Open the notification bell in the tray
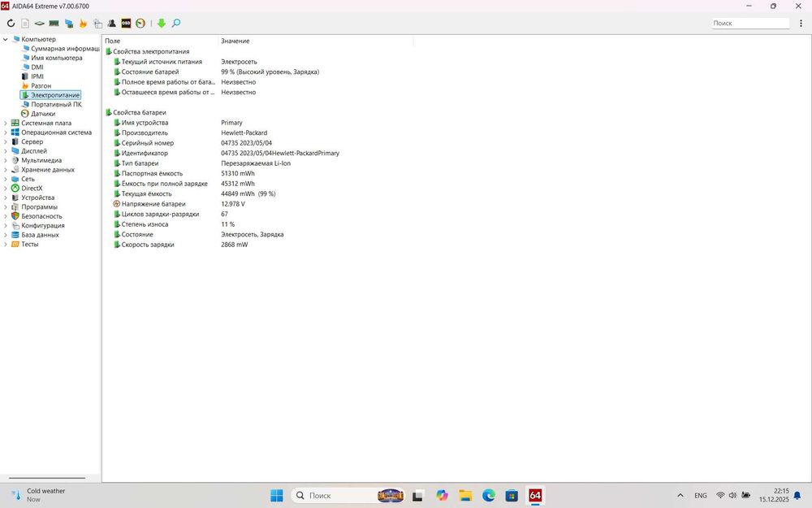 (797, 496)
